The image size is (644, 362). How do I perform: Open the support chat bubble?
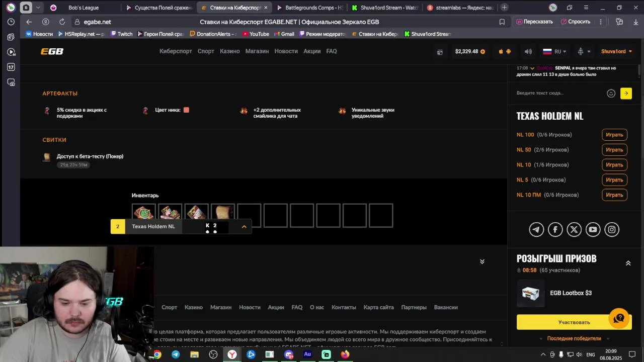tap(619, 318)
